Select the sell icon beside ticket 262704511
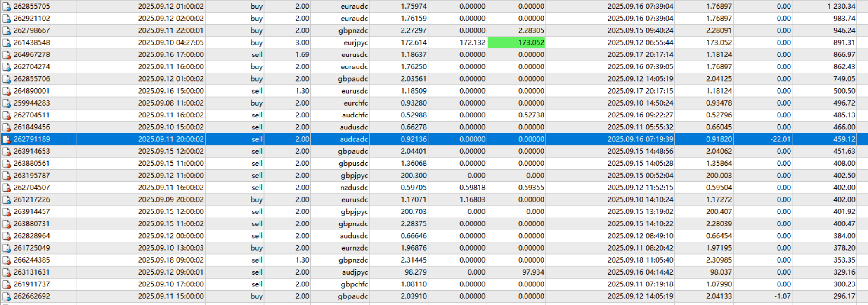Screen dimensions: 868x305 tap(7, 115)
